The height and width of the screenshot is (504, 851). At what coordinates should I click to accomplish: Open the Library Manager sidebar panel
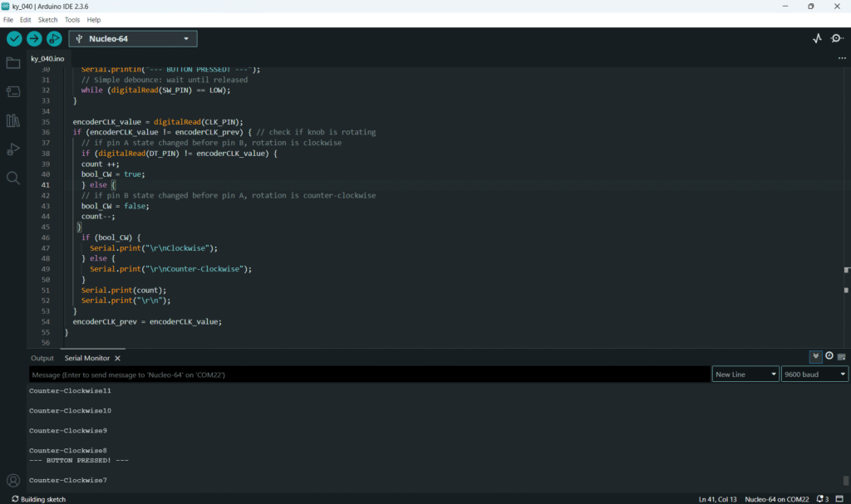click(13, 120)
